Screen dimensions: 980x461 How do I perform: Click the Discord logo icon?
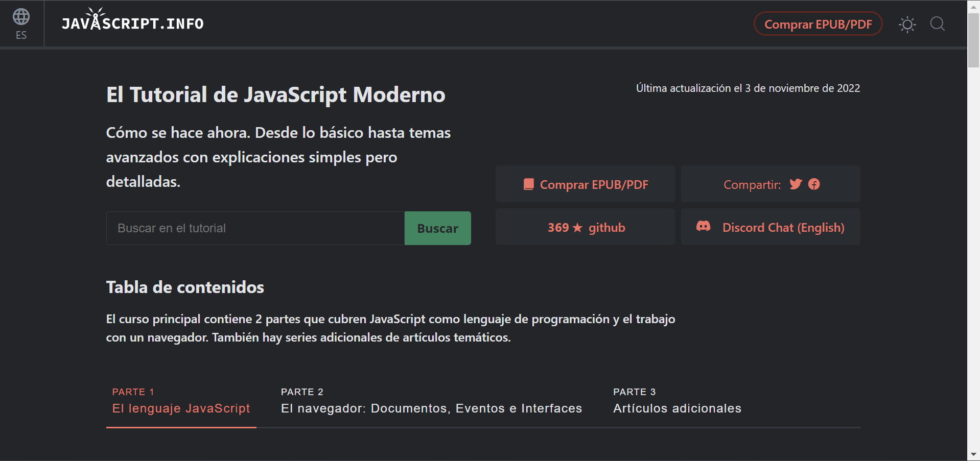coord(704,226)
